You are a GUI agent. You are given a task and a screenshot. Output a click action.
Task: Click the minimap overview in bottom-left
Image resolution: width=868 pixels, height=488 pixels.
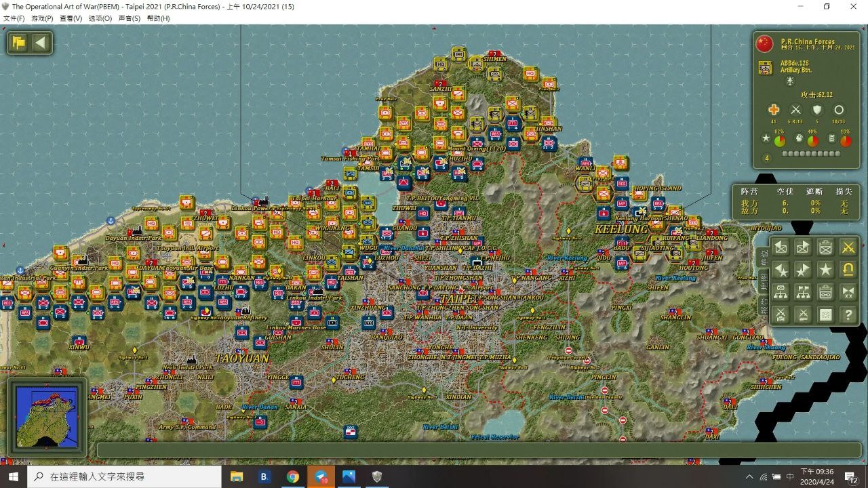[x=47, y=417]
